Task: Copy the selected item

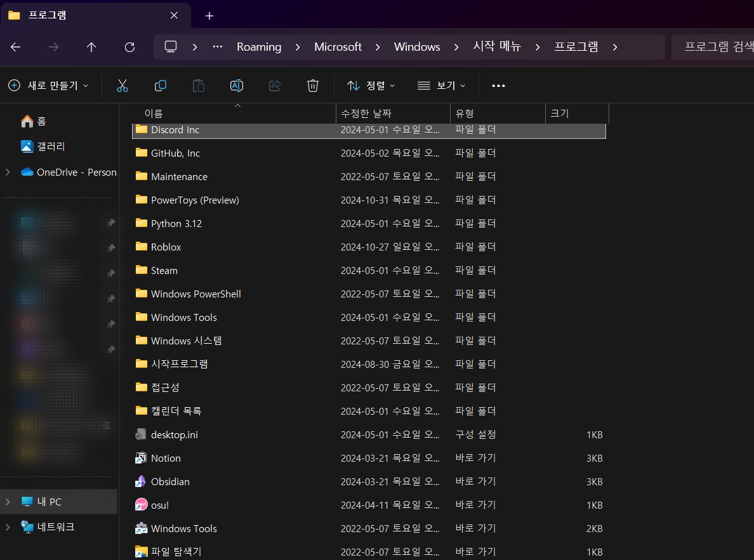Action: click(160, 86)
